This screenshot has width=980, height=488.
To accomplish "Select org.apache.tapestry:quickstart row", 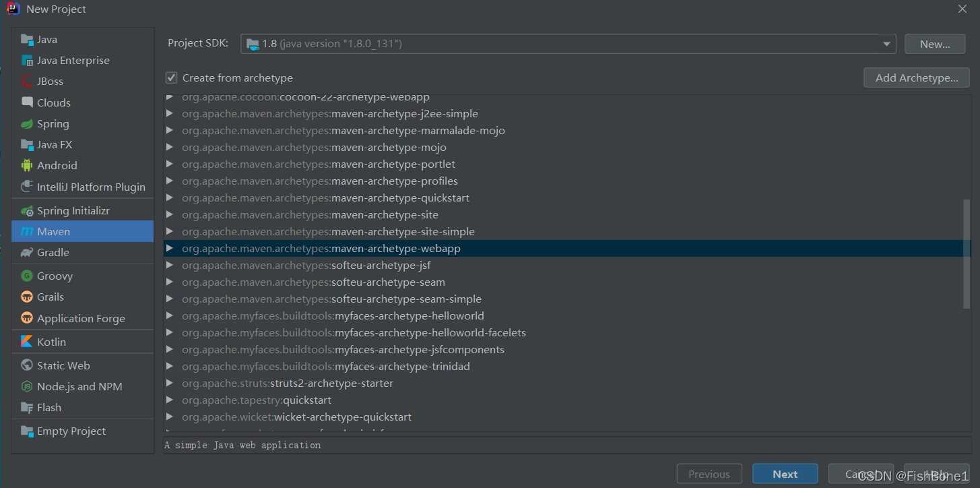I will point(567,400).
